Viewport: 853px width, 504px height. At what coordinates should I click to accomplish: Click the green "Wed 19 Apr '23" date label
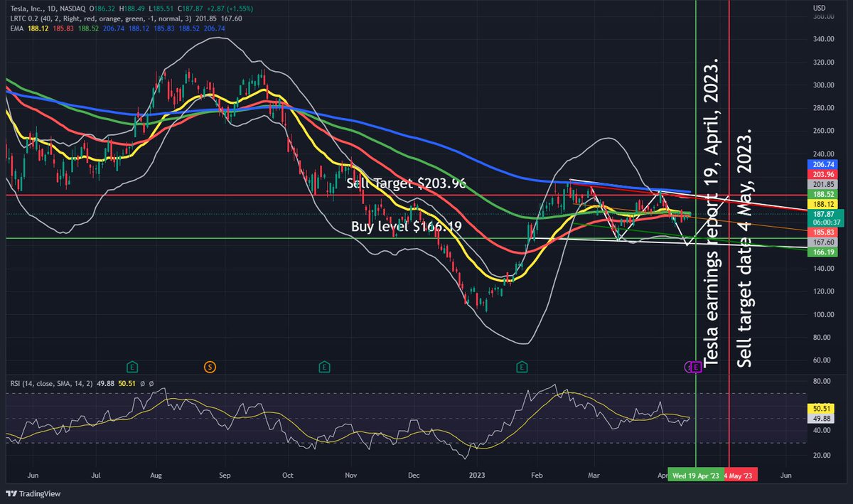tap(694, 476)
